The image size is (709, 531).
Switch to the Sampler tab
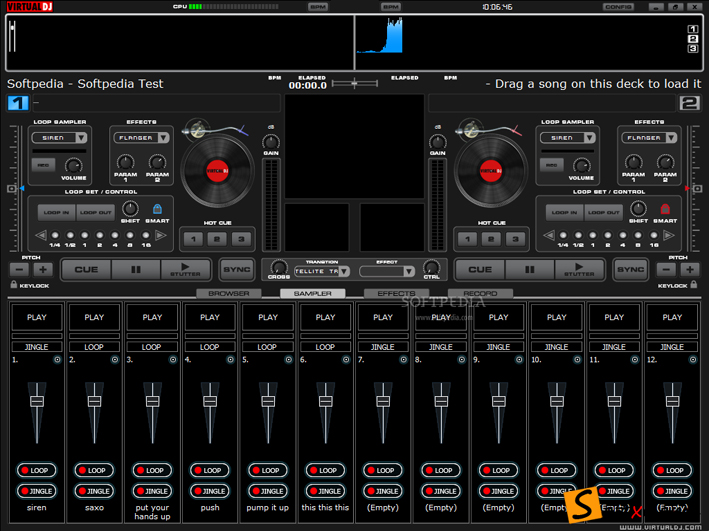(x=312, y=294)
